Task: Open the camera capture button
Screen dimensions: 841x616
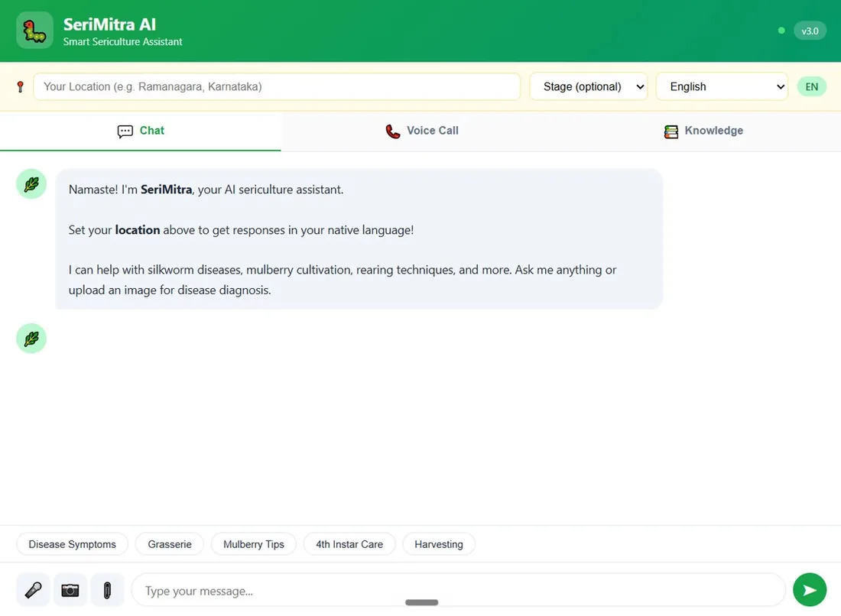Action: (70, 590)
